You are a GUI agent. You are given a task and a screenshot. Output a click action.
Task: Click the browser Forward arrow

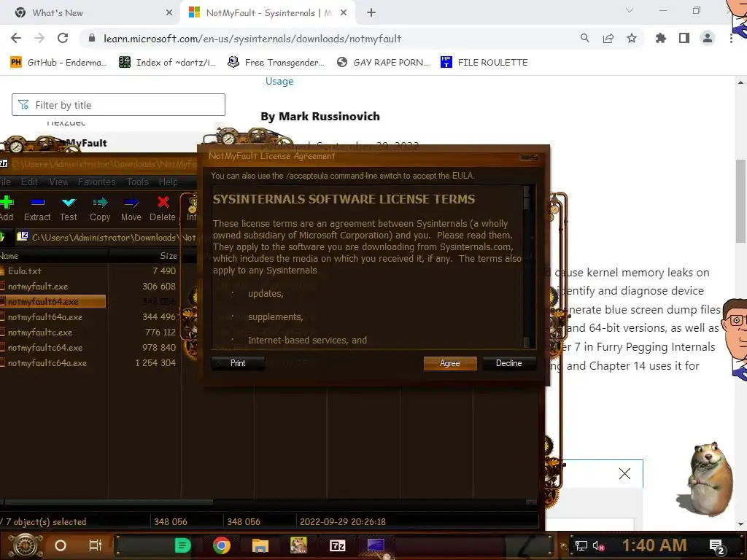[39, 38]
